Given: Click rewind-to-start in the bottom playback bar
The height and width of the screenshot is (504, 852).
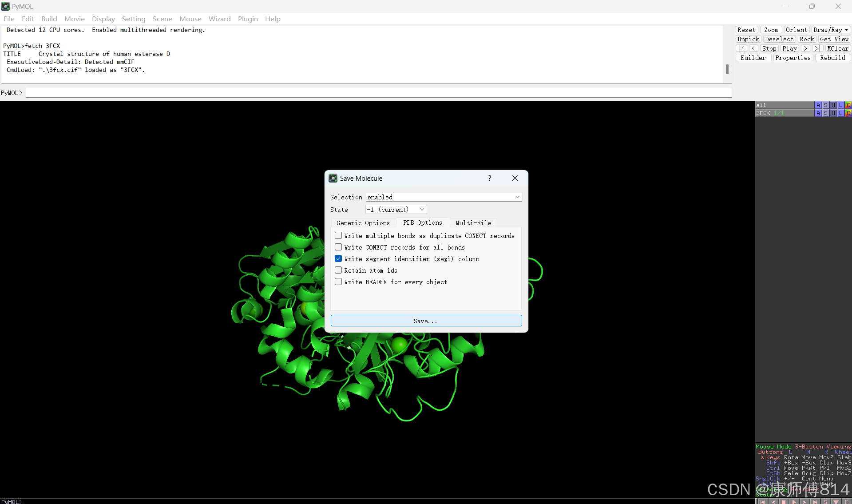Looking at the screenshot, I should 762,501.
